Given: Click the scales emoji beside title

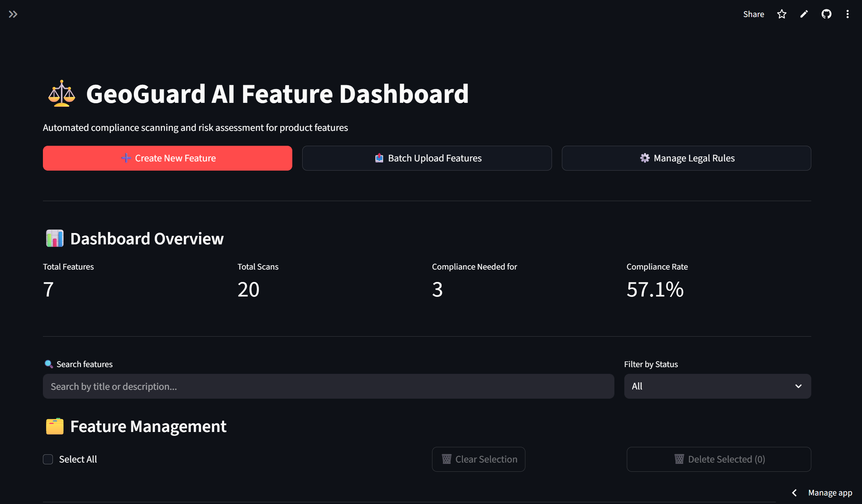Looking at the screenshot, I should coord(62,94).
